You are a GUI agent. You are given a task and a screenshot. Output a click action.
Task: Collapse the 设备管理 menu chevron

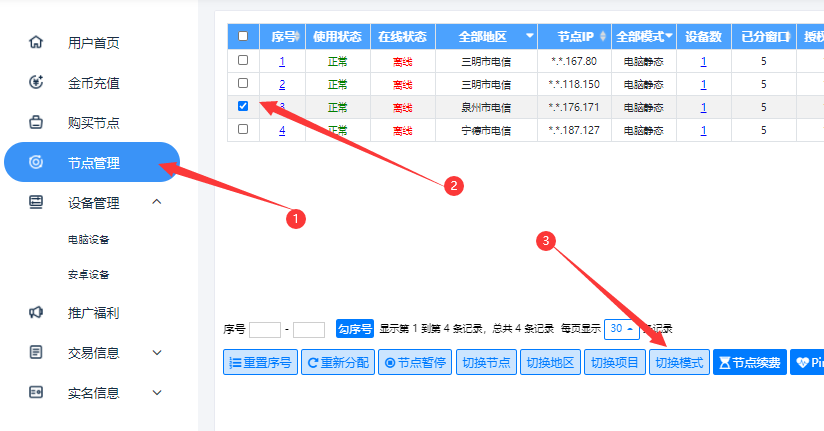[157, 202]
